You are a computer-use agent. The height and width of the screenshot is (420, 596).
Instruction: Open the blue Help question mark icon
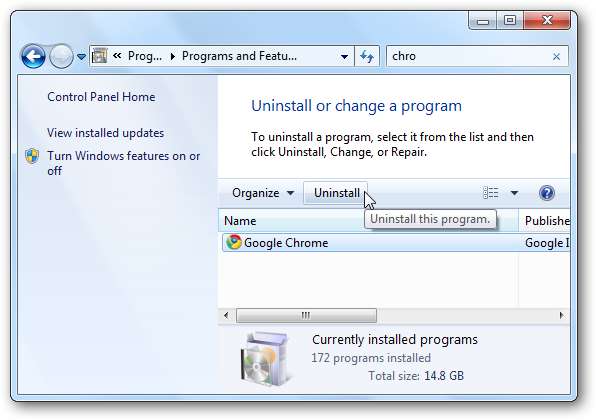[x=547, y=193]
